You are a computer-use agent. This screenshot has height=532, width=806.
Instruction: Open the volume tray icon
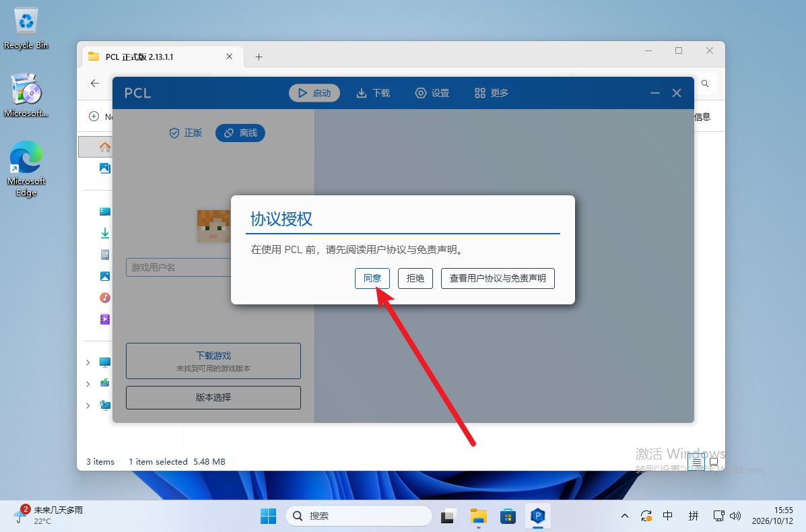[735, 516]
